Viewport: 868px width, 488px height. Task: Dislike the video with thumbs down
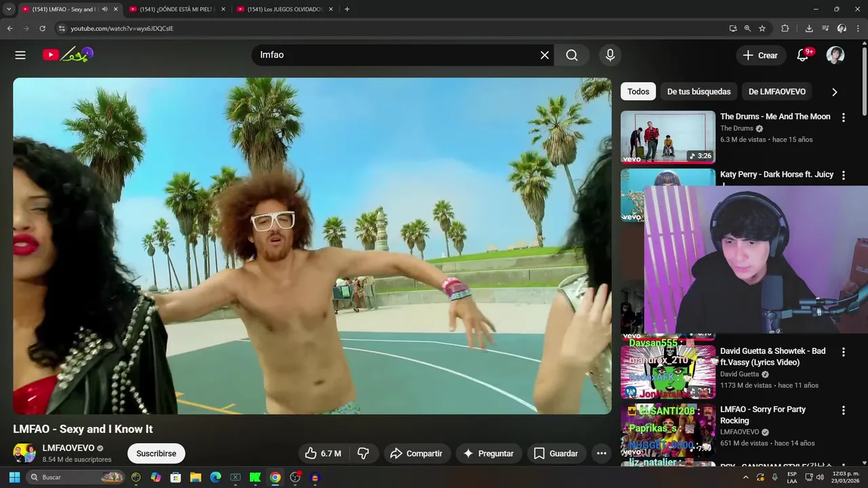coord(363,453)
